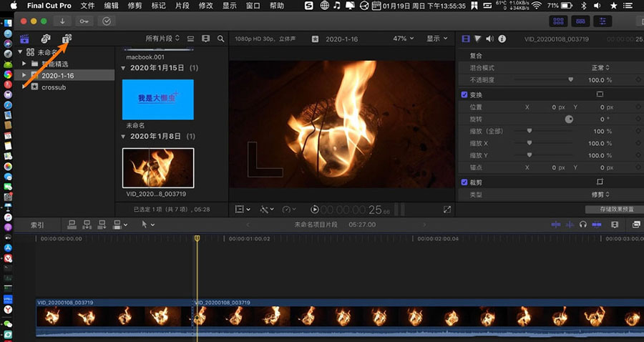The height and width of the screenshot is (342, 644).
Task: Click the viewer play button
Action: 315,210
